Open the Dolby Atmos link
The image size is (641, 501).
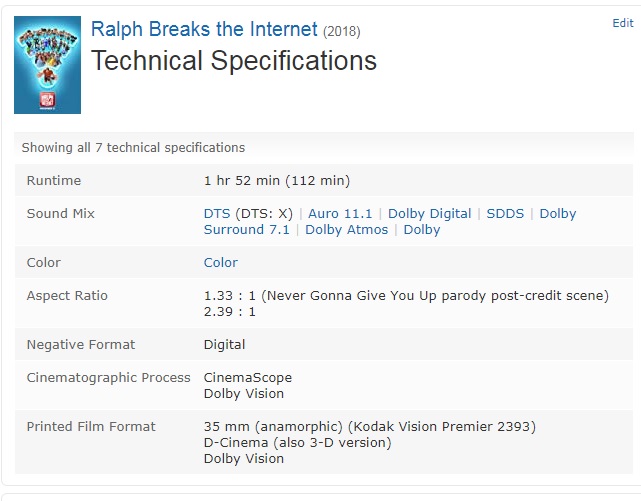click(347, 230)
